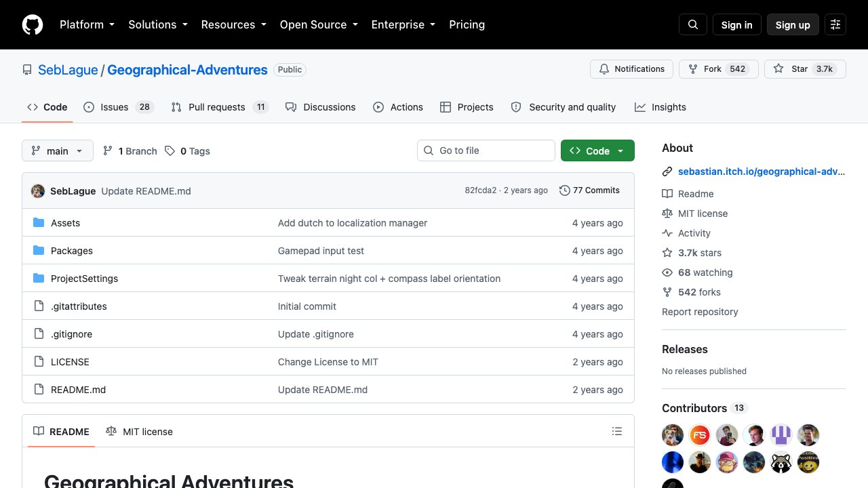Open the 77 Commits history link
868x488 pixels.
pos(589,190)
